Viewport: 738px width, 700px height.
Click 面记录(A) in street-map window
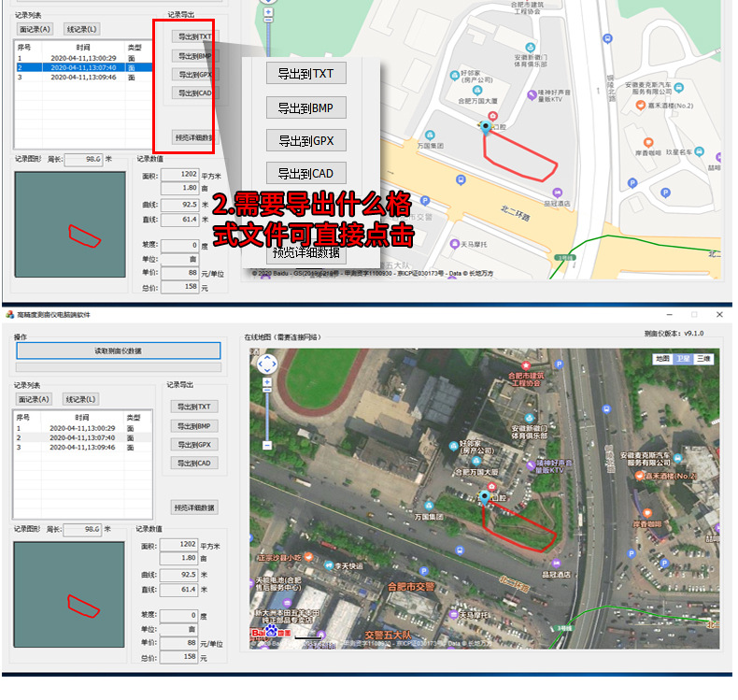pyautogui.click(x=35, y=29)
